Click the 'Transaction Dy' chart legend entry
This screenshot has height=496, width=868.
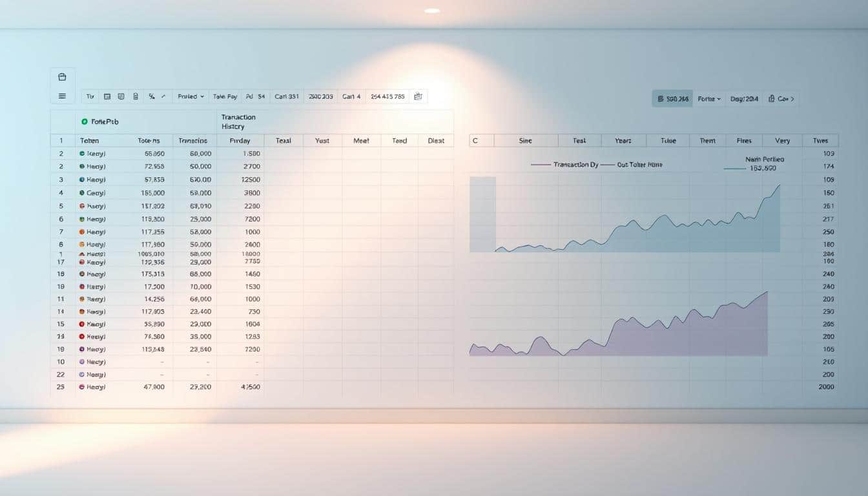(564, 165)
